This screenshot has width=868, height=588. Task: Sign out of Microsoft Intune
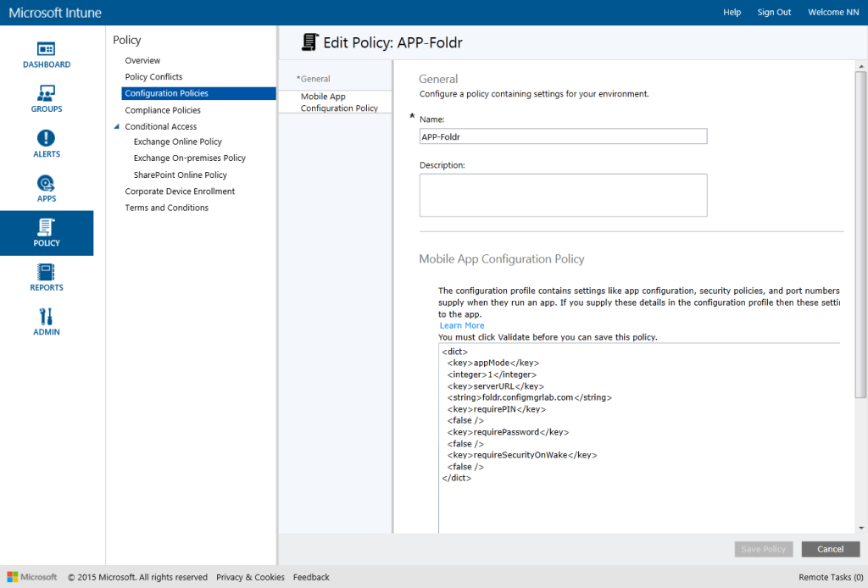(x=773, y=12)
